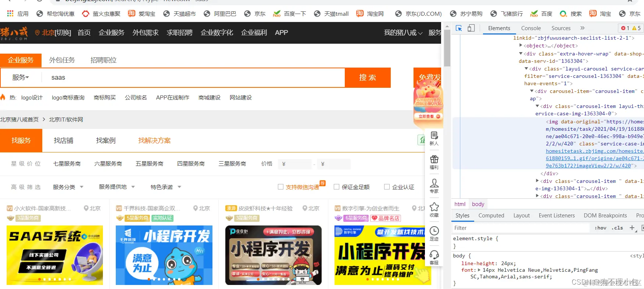This screenshot has height=289, width=644.
Task: Switch to the Console tab
Action: pyautogui.click(x=531, y=28)
